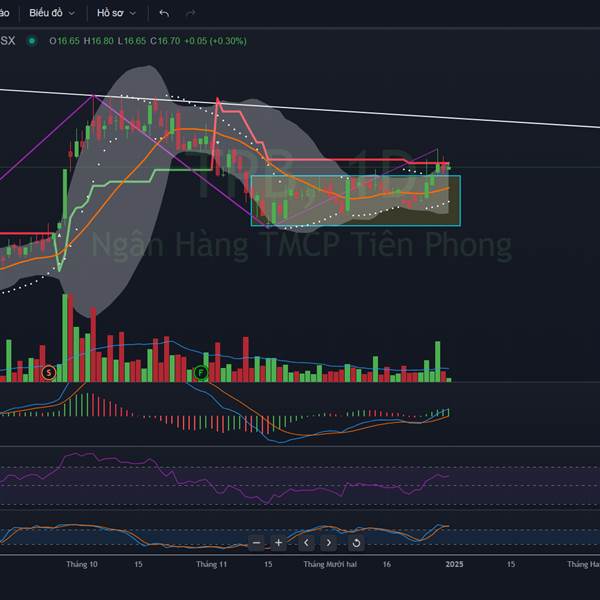Click the 2025 year label on axis
This screenshot has width=600, height=600.
click(454, 564)
